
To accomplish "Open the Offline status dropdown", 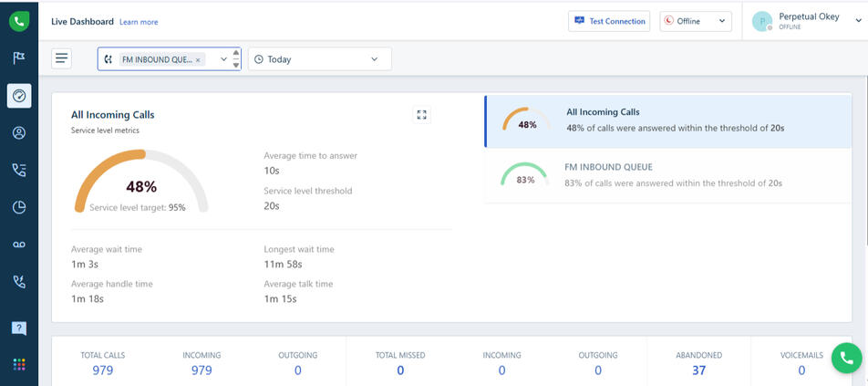I will coord(696,21).
